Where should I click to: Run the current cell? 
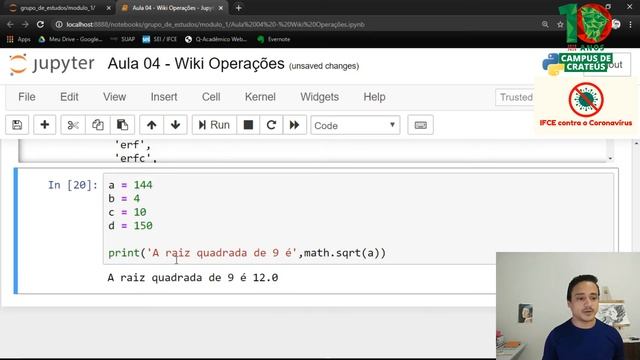point(214,125)
